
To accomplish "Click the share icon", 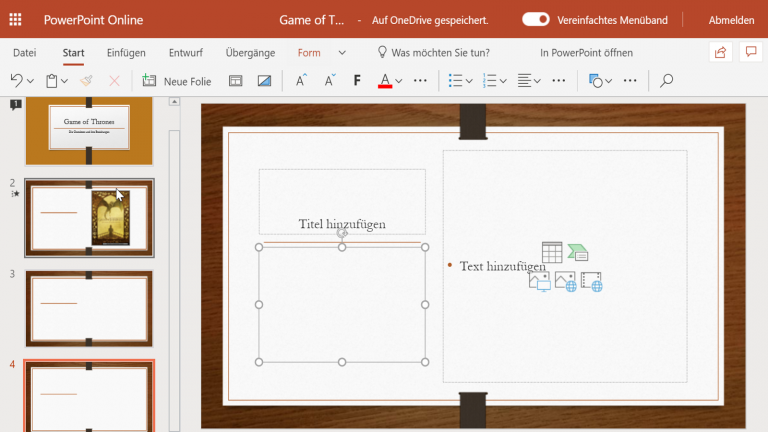I will [x=720, y=53].
